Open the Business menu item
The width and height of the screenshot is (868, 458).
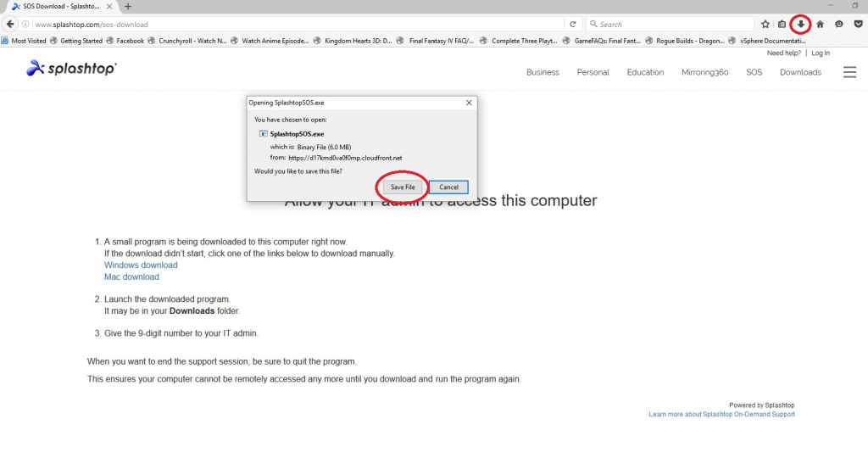542,72
